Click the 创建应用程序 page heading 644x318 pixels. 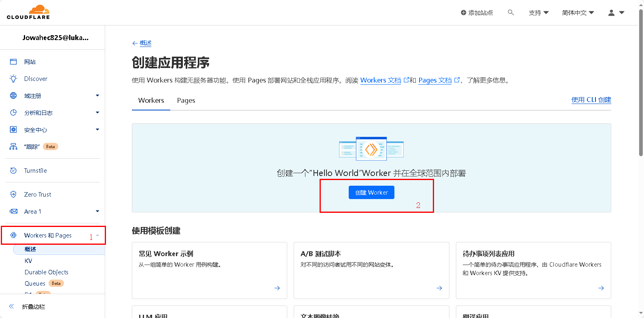tap(171, 63)
